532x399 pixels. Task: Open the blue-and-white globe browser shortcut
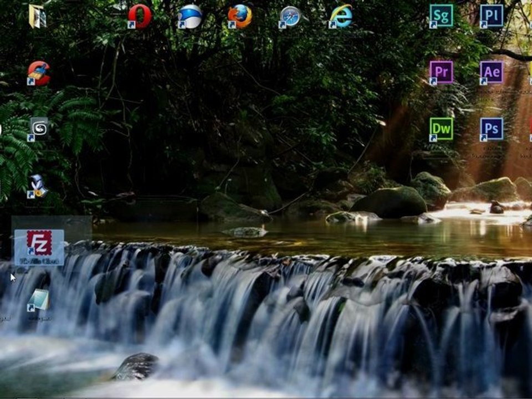point(190,16)
